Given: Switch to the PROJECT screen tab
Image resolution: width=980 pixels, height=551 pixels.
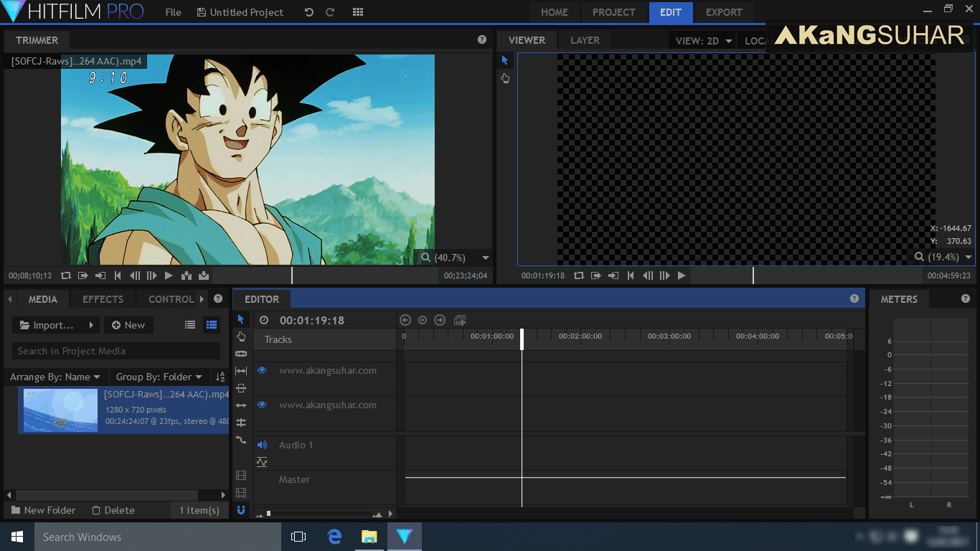Looking at the screenshot, I should click(613, 12).
